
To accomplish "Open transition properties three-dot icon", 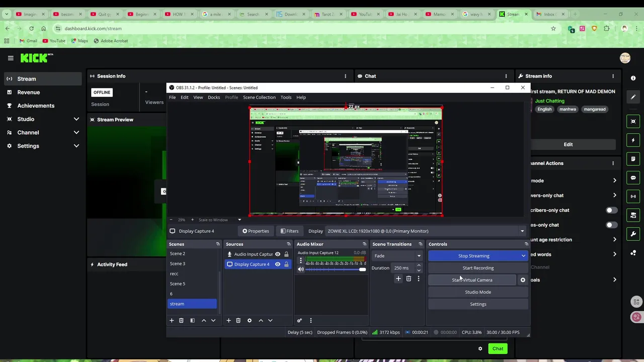I will click(x=418, y=279).
